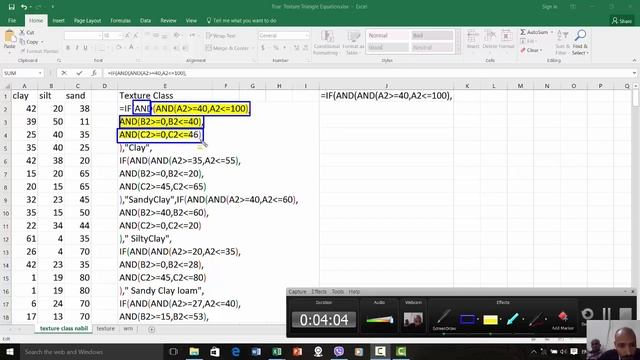Click the Share button
This screenshot has width=640, height=360.
point(622,20)
